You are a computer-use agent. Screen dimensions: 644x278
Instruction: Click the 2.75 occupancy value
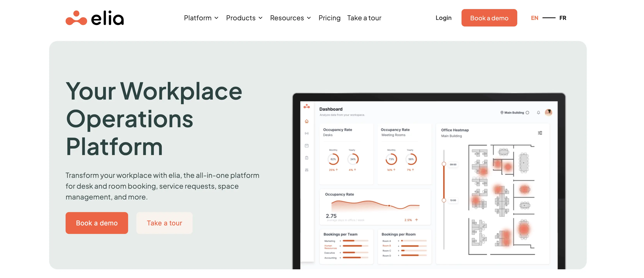(x=331, y=216)
